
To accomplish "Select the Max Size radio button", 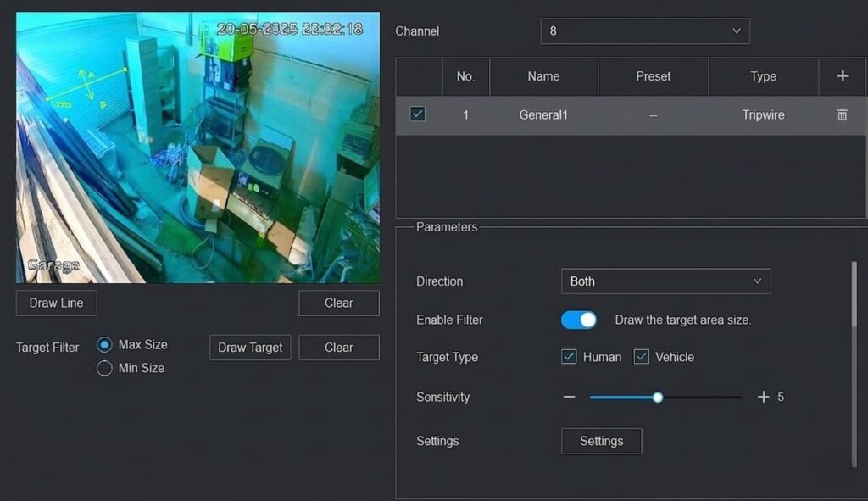I will [105, 344].
